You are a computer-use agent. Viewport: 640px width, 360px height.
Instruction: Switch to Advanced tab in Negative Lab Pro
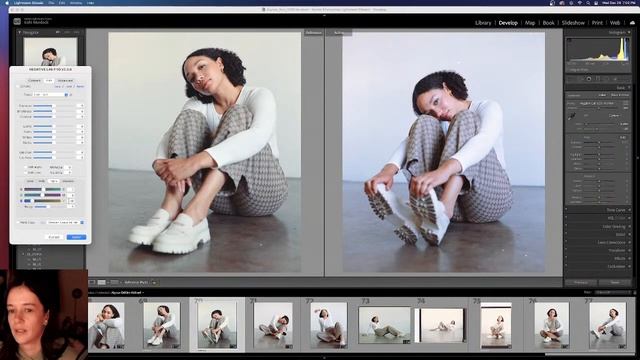coord(65,80)
